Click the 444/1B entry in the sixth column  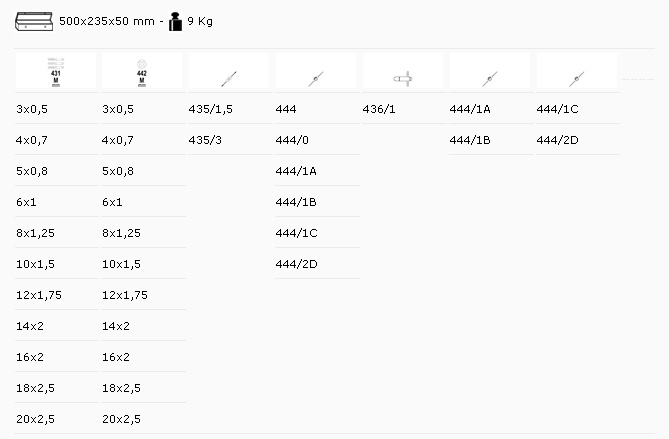click(x=470, y=140)
